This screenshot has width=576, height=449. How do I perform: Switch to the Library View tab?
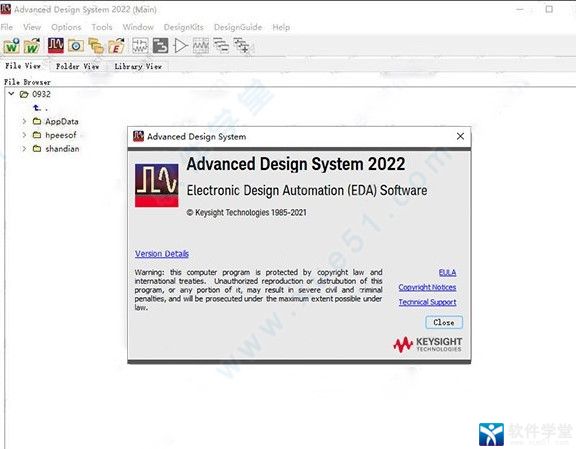(x=138, y=67)
